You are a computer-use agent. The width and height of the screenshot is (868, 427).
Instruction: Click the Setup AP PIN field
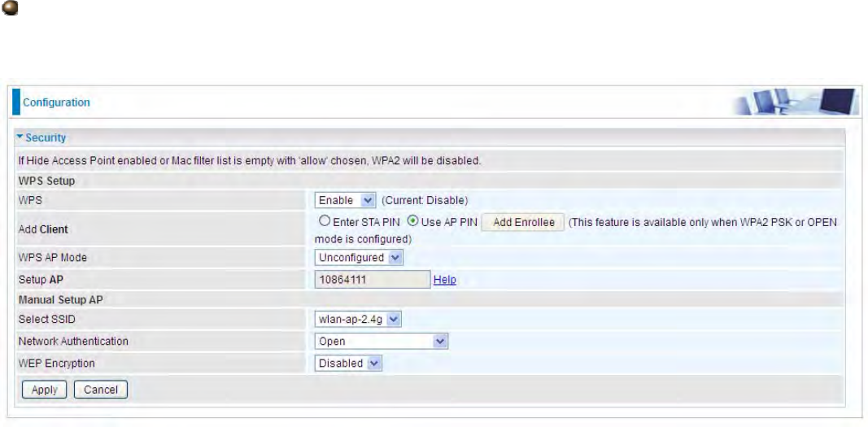373,280
